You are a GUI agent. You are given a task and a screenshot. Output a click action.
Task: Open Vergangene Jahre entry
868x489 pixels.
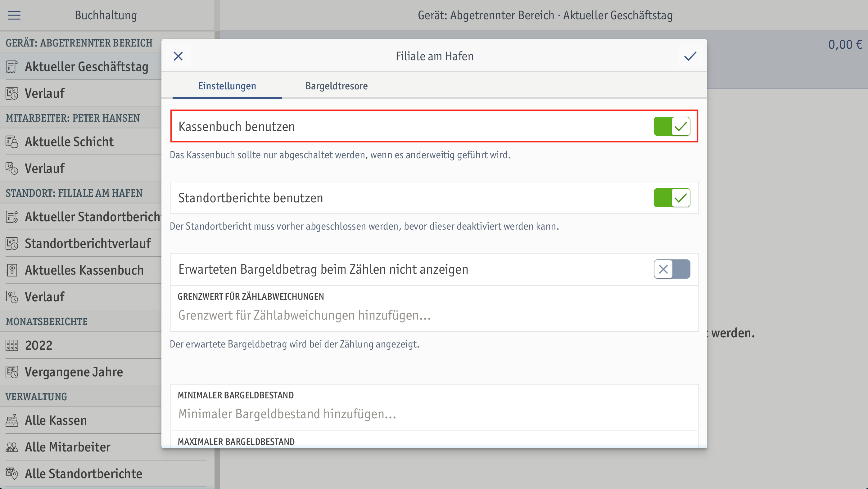(x=74, y=372)
